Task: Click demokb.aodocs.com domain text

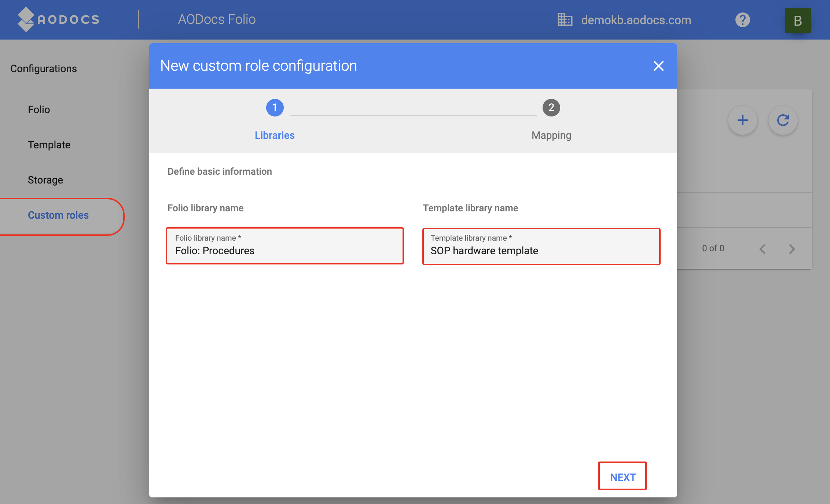Action: (636, 20)
